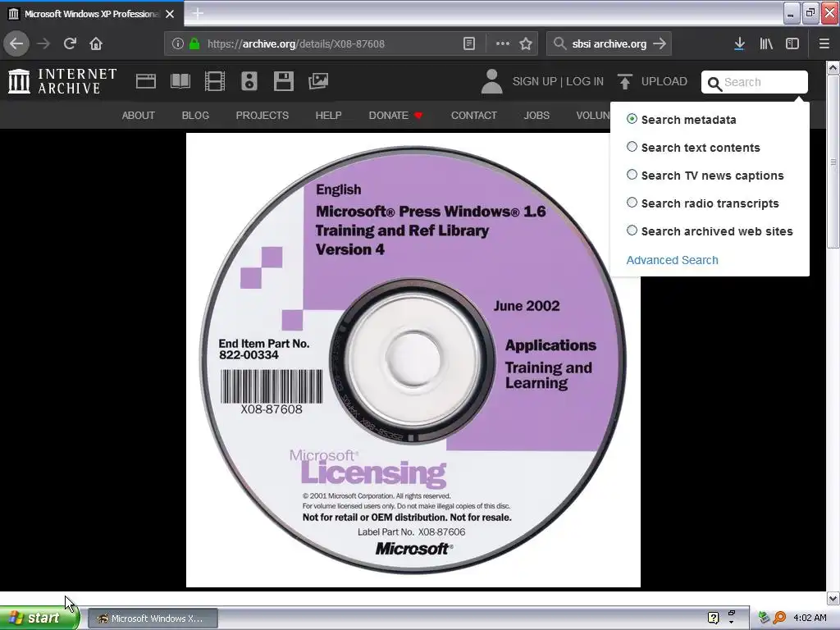Click the LOG IN link
The image size is (840, 630).
(585, 81)
